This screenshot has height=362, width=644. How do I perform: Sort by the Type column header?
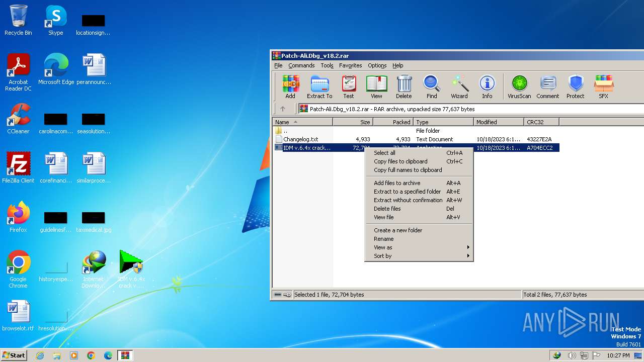(443, 122)
